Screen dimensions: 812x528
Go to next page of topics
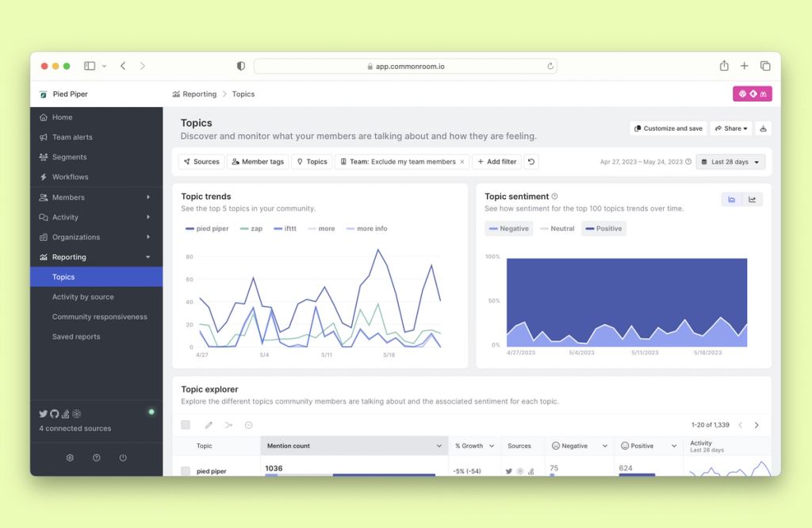(x=756, y=425)
